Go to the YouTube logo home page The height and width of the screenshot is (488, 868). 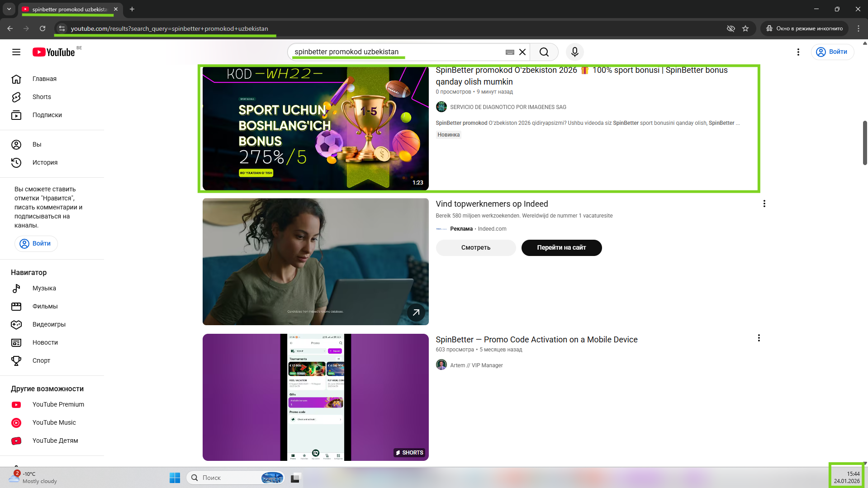tap(53, 52)
